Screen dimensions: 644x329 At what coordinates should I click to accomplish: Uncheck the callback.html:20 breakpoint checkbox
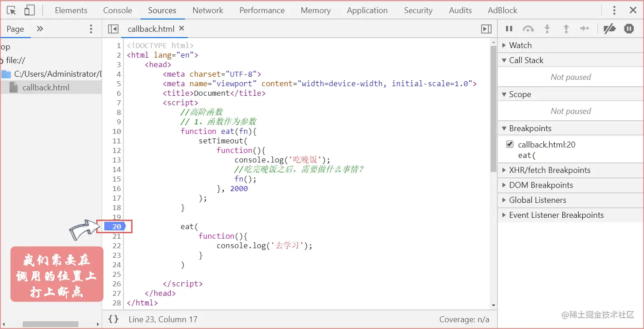pos(510,144)
